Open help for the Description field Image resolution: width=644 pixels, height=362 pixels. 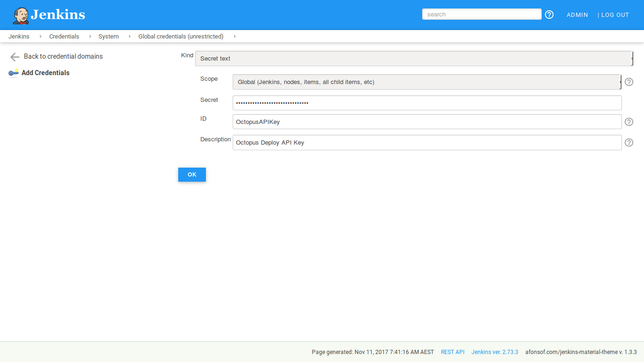629,142
